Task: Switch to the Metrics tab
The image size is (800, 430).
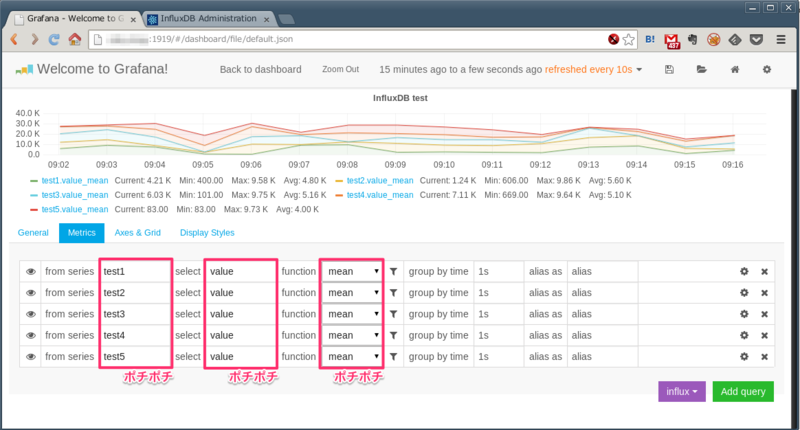Action: click(x=82, y=233)
